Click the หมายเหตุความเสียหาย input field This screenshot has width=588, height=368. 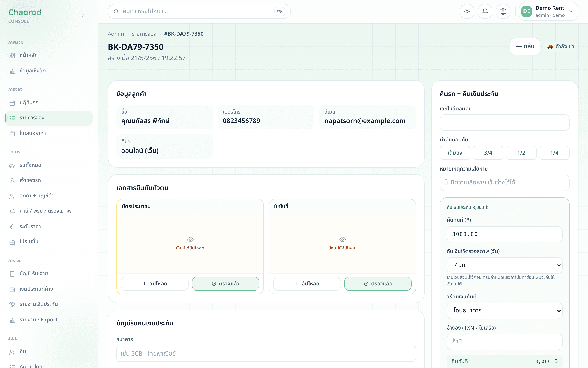[504, 183]
